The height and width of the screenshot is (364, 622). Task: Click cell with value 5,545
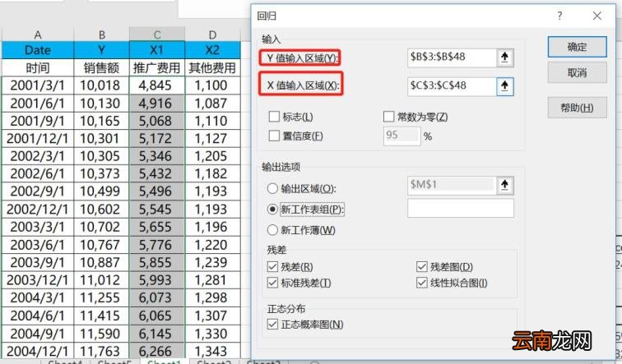click(x=157, y=210)
